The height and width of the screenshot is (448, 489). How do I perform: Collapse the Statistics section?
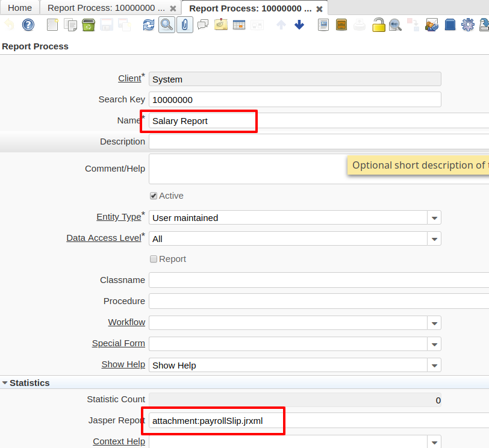5,382
